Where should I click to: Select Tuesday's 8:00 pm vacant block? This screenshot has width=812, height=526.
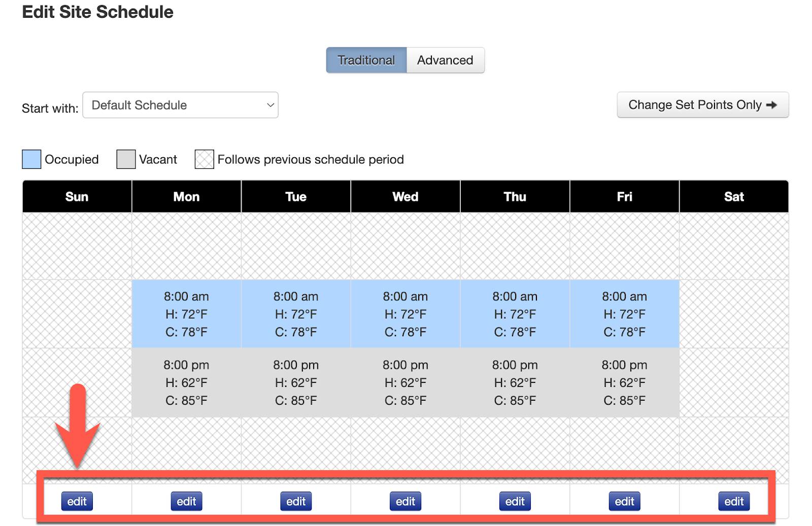[x=296, y=382]
